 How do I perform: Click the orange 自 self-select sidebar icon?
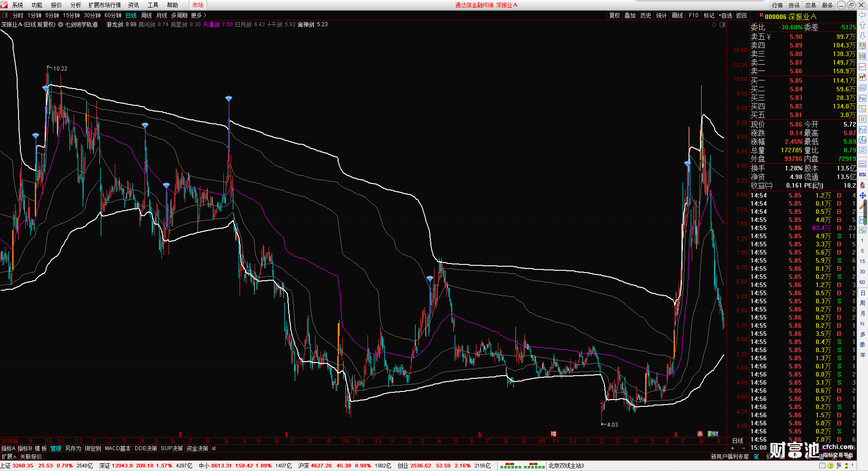(x=863, y=119)
